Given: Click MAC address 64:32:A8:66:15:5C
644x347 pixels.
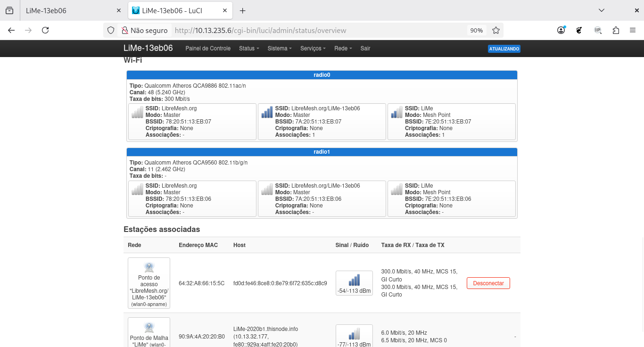Looking at the screenshot, I should click(x=202, y=283).
